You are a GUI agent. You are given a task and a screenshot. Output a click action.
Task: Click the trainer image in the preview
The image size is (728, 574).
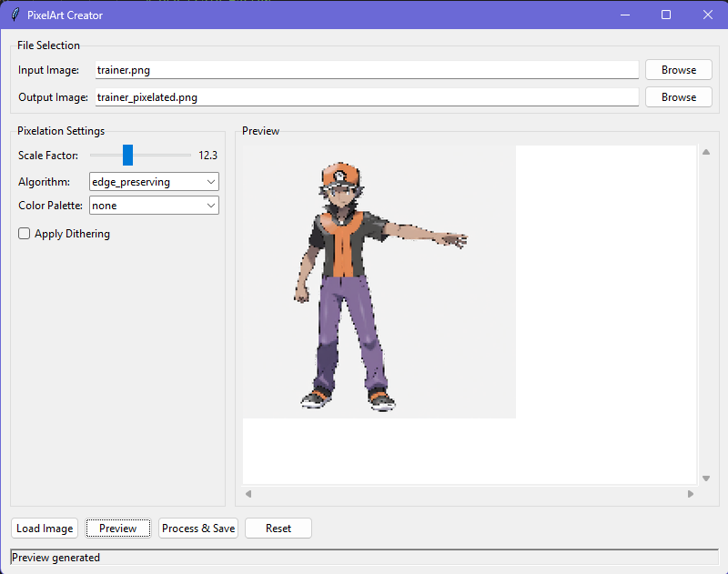pos(379,282)
